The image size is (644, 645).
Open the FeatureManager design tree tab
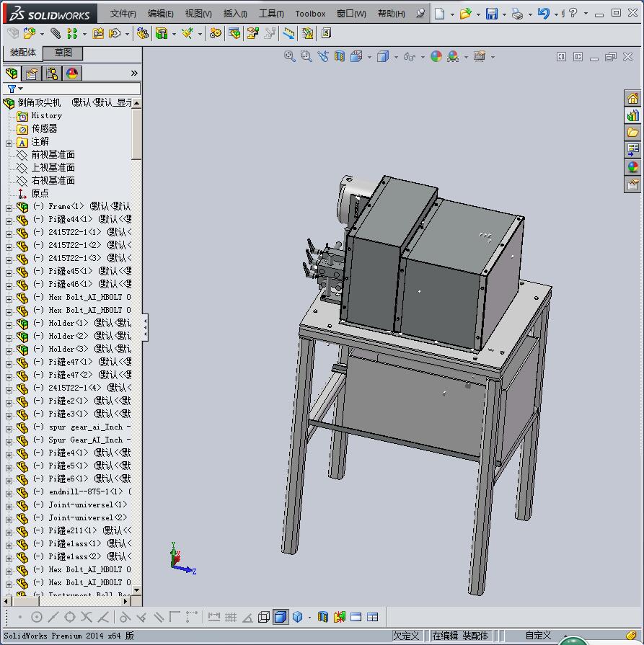point(12,74)
